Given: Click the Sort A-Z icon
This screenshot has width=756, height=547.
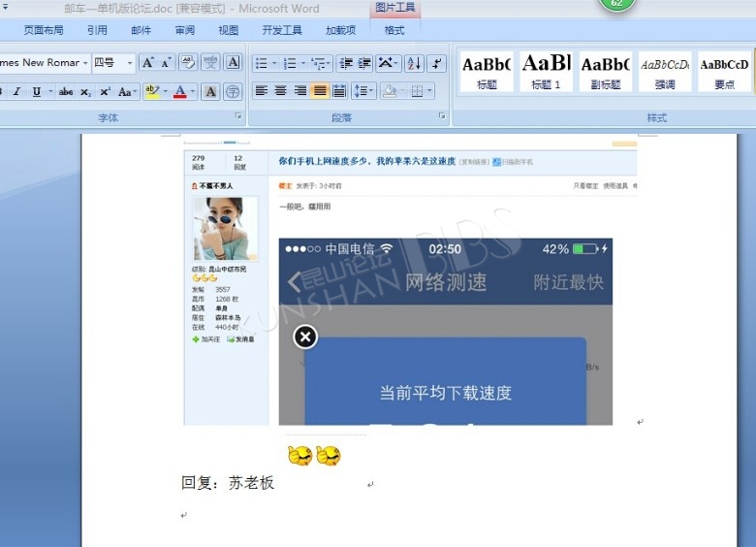Looking at the screenshot, I should (x=414, y=63).
